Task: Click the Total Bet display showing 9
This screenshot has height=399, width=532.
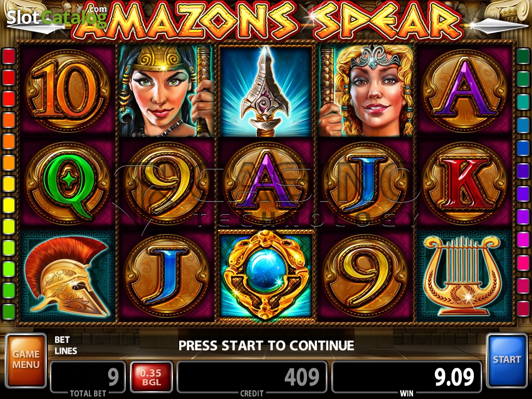Action: pos(88,377)
